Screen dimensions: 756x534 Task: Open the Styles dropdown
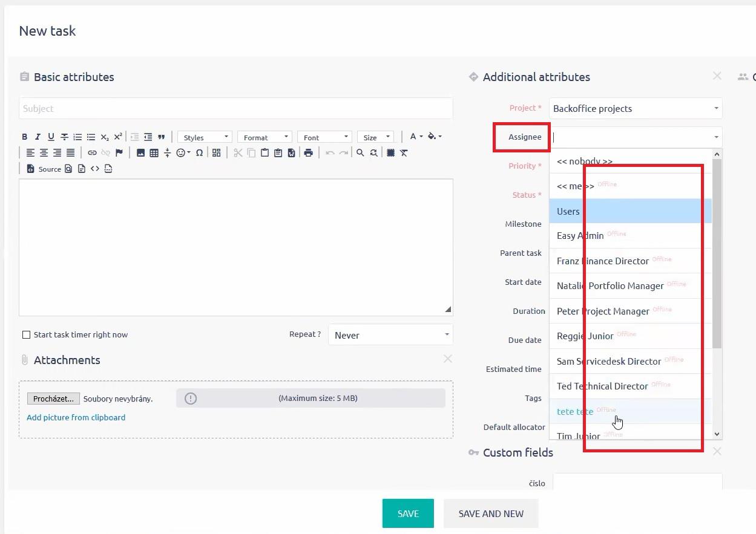[x=205, y=137]
